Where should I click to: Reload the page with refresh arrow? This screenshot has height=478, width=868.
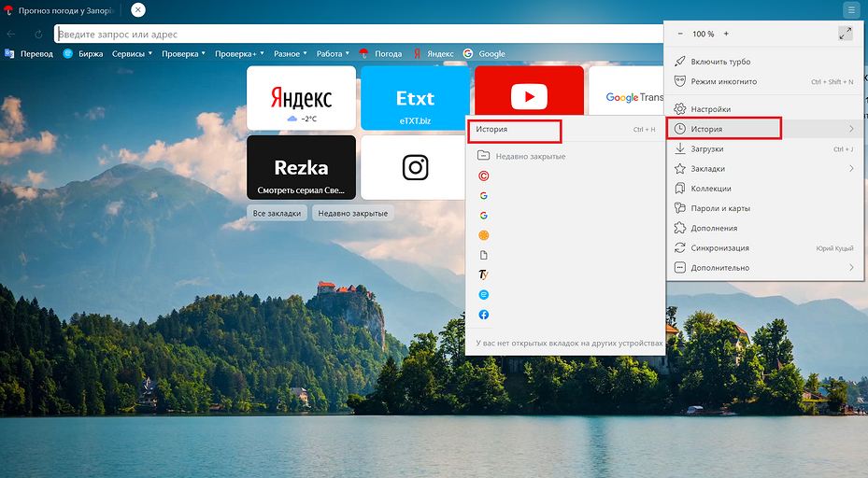(38, 35)
